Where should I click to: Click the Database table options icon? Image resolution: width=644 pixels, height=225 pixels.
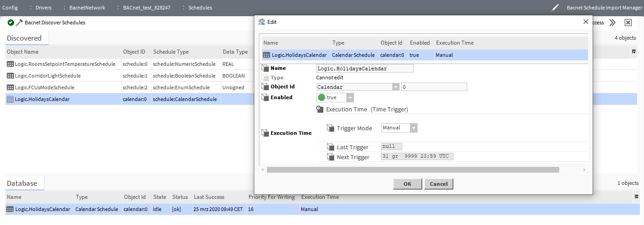click(636, 197)
